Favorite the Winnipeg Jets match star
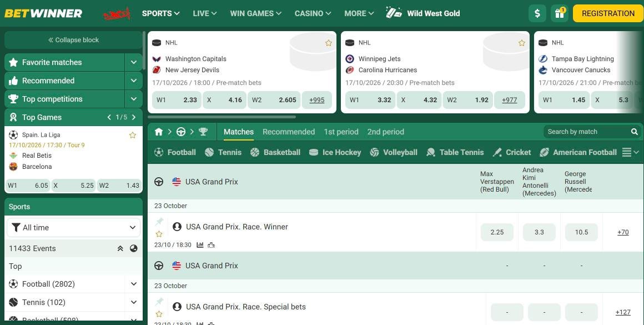The width and height of the screenshot is (644, 325). click(x=522, y=43)
